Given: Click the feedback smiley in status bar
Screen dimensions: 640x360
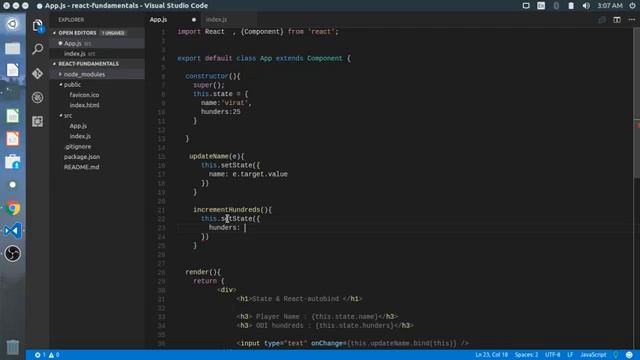Looking at the screenshot, I should pyautogui.click(x=629, y=355).
